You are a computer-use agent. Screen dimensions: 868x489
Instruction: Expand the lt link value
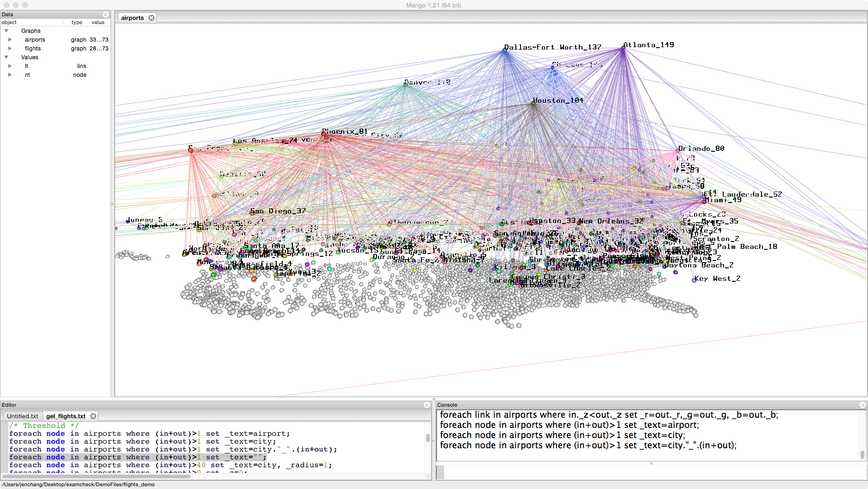tap(10, 66)
